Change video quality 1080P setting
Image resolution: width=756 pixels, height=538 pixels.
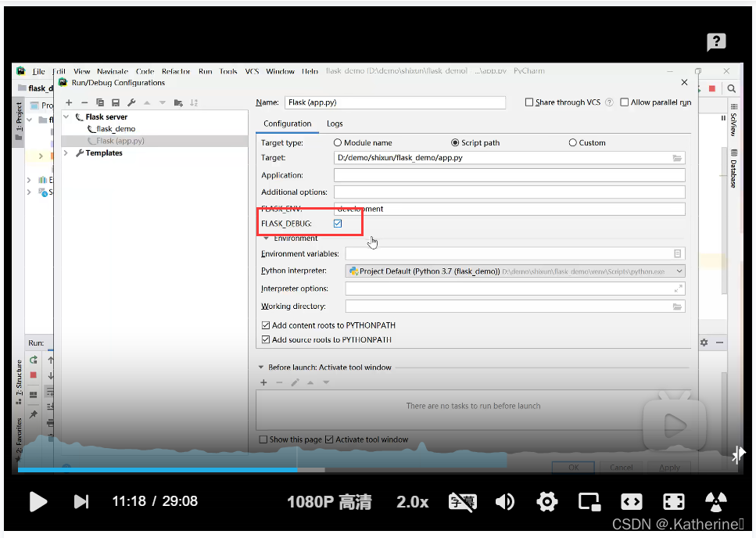329,502
